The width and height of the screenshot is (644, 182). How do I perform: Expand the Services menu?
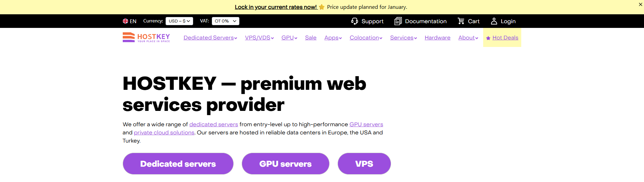pos(403,38)
